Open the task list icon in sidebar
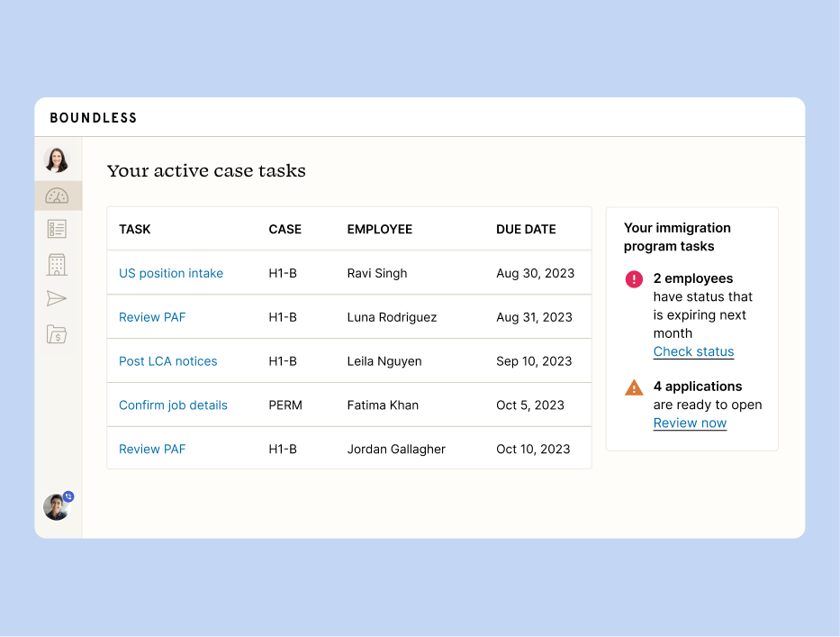The width and height of the screenshot is (840, 637). [57, 229]
